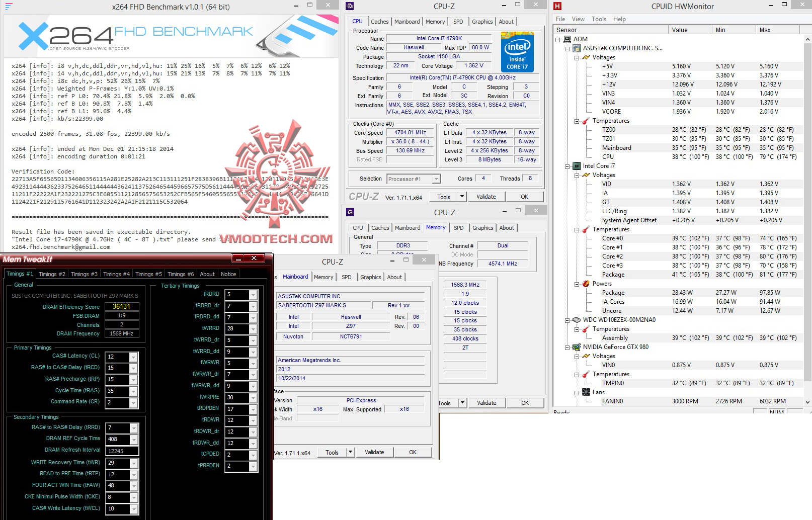812x520 pixels.
Task: Click OK in the CPU-Z CPU window
Action: point(524,197)
